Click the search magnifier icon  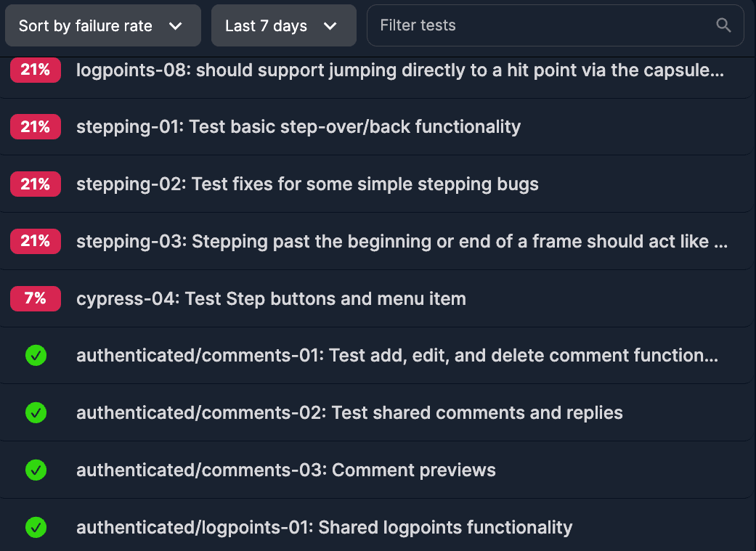(723, 25)
